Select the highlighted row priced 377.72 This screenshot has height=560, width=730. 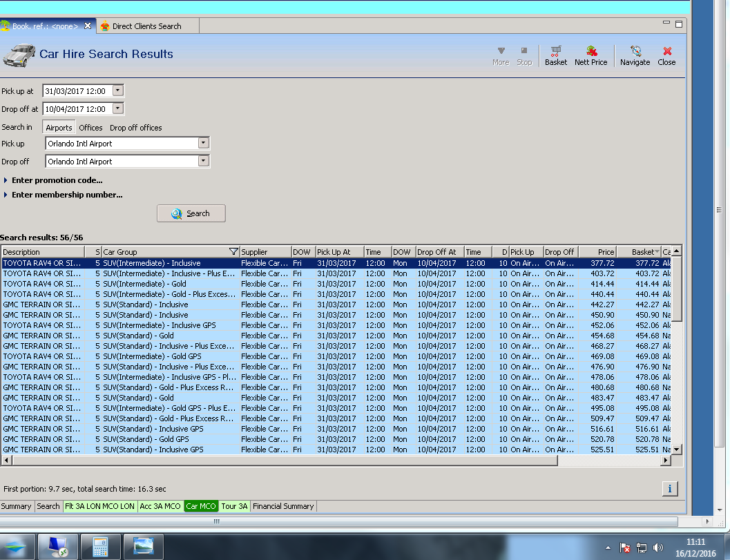pyautogui.click(x=336, y=263)
